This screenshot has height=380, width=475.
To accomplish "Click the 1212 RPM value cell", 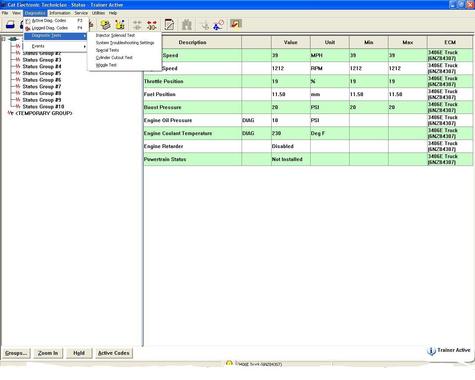I will coord(291,68).
